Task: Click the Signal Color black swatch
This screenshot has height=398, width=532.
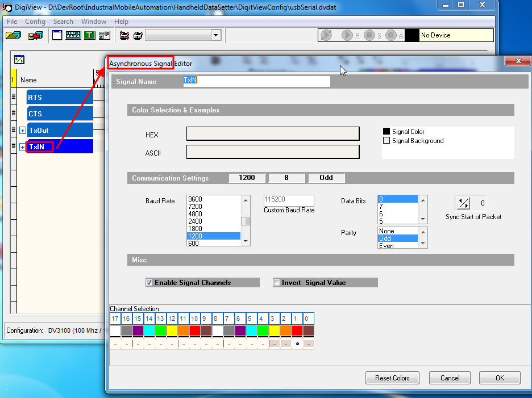Action: pos(386,131)
